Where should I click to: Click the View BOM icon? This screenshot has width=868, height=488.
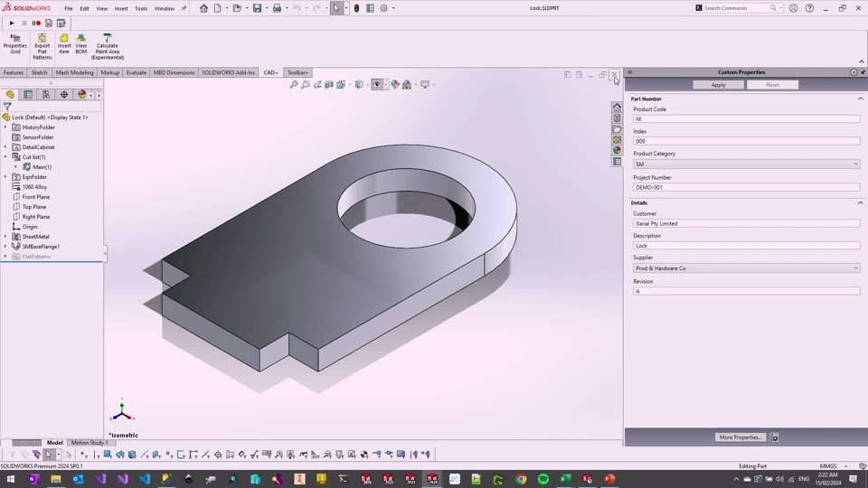(x=81, y=40)
